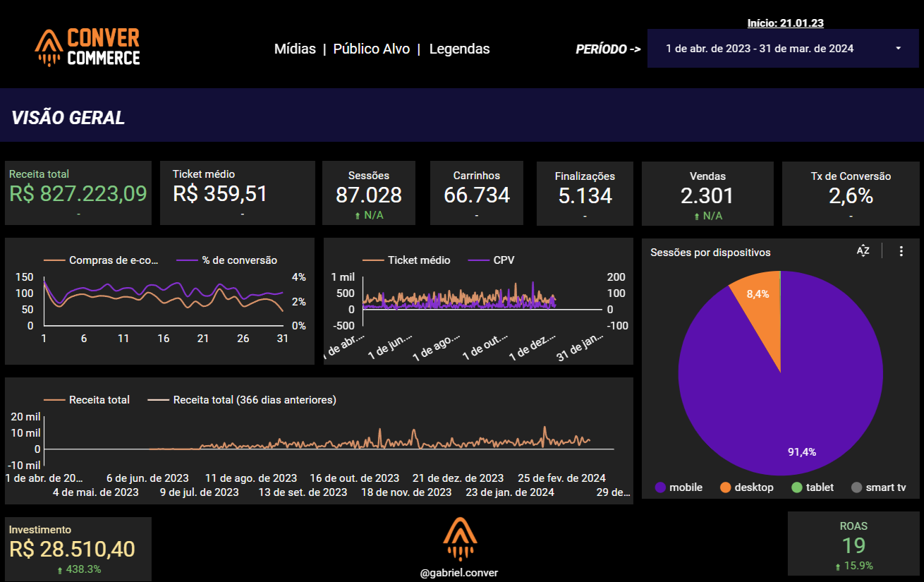Click the orange rocket logo at bottom
The width and height of the screenshot is (924, 582).
point(460,540)
